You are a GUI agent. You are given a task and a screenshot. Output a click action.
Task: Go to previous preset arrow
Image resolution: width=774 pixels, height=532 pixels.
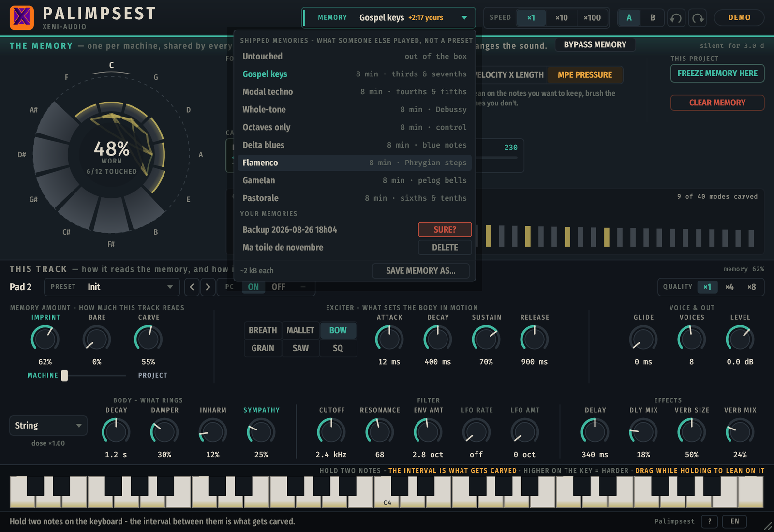[x=192, y=287]
